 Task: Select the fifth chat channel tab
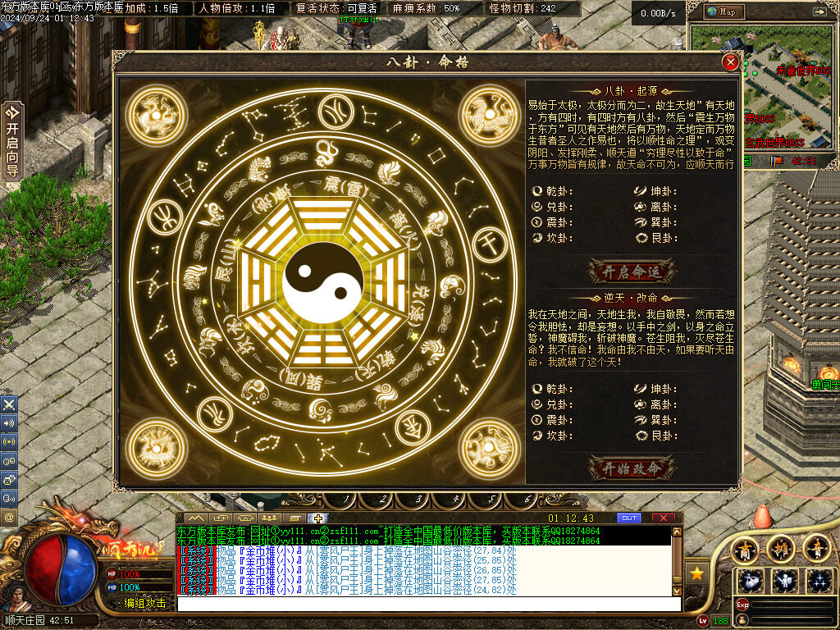pyautogui.click(x=294, y=518)
